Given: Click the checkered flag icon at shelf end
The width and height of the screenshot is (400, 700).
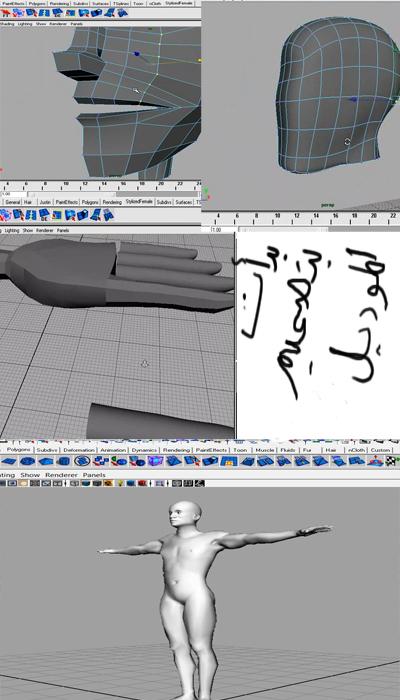Looking at the screenshot, I should point(392,461).
